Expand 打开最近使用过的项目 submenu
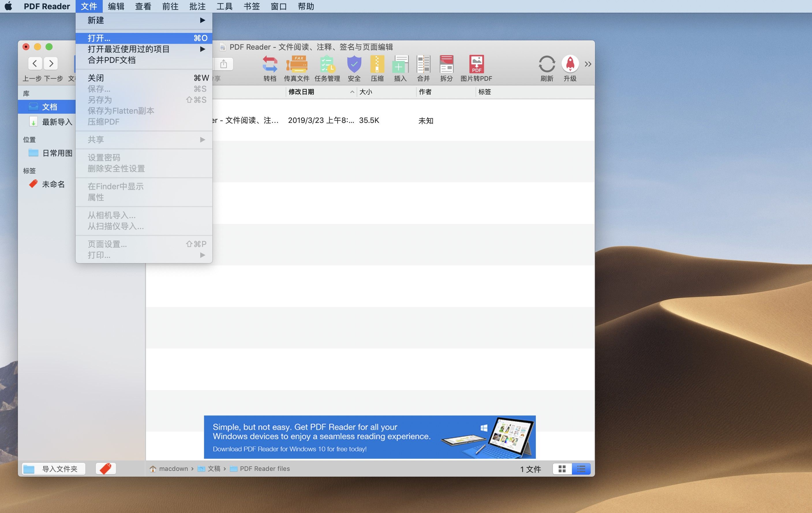This screenshot has width=812, height=513. [x=144, y=49]
